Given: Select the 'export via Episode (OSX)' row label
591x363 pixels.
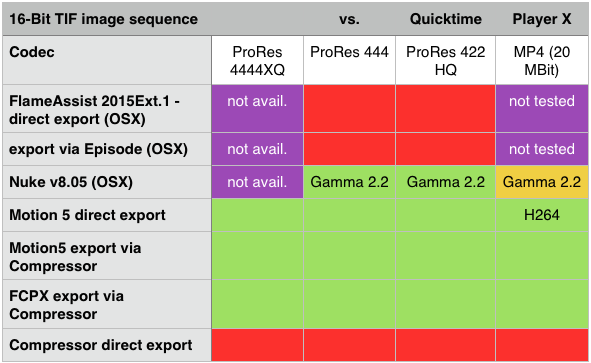Looking at the screenshot, I should 107,149.
